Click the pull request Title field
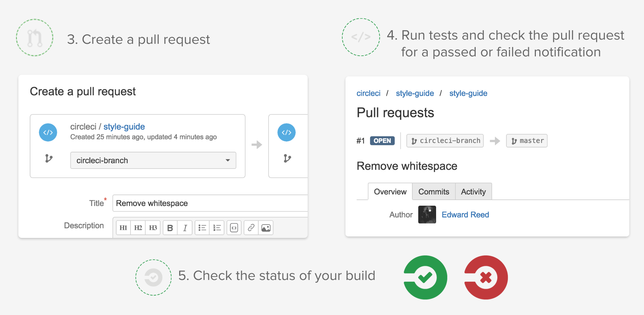Screen dimensions: 644x315 click(x=210, y=203)
